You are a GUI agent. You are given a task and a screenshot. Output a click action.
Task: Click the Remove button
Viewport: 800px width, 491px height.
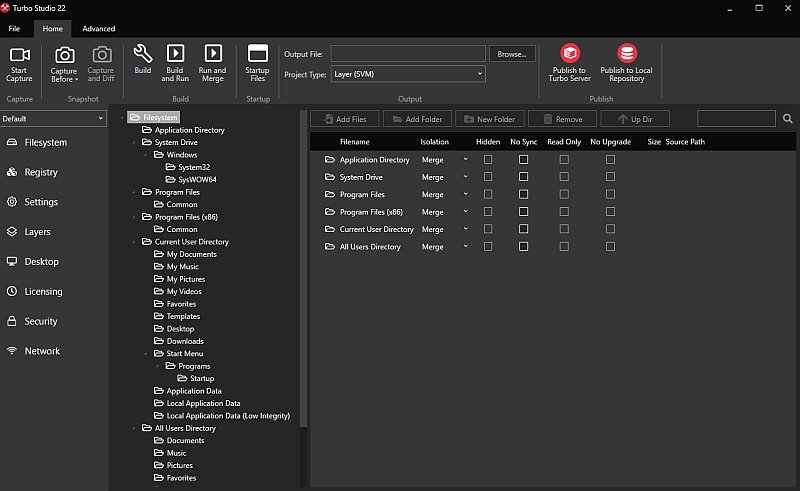click(x=562, y=119)
